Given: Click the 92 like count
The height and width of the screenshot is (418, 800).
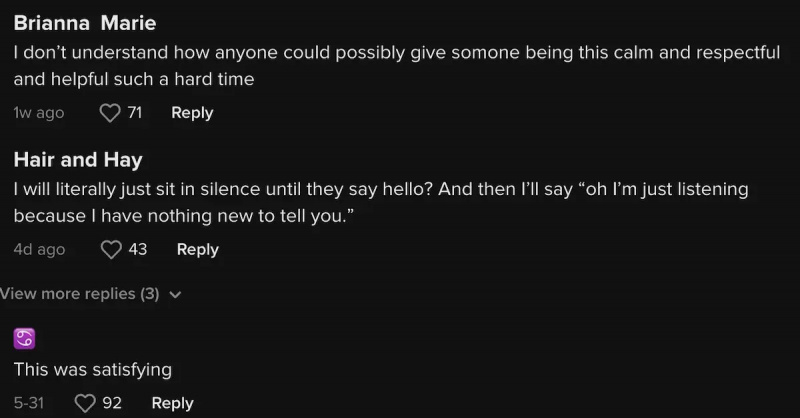Looking at the screenshot, I should (x=112, y=403).
